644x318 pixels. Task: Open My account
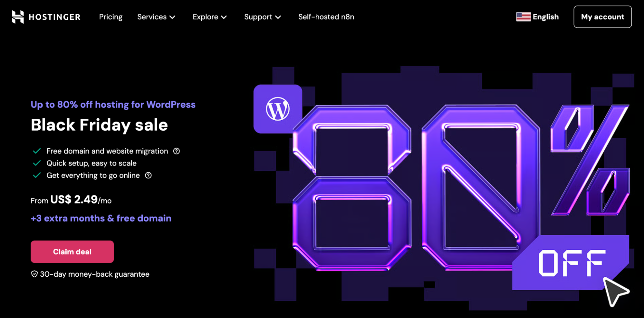coord(602,17)
